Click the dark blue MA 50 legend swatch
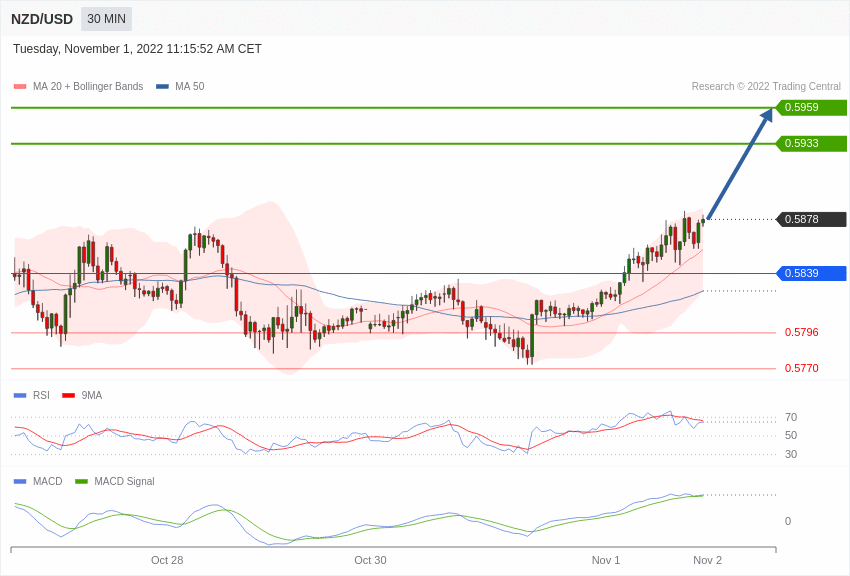 pos(163,86)
